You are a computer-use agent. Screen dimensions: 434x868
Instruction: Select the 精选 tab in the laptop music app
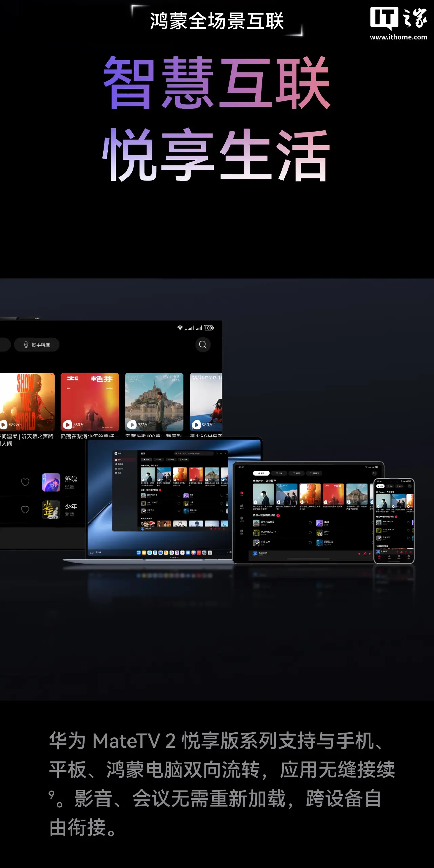click(147, 460)
